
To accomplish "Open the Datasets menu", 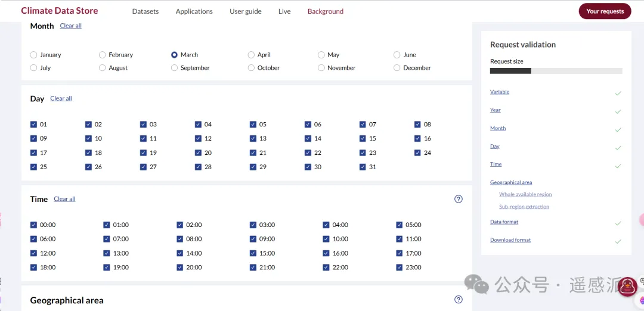I will 145,11.
